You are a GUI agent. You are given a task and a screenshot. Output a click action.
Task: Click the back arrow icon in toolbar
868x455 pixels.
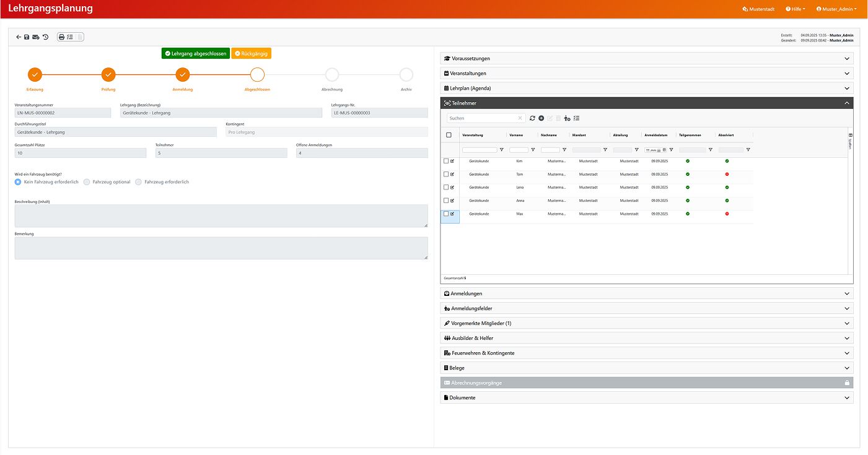tap(19, 37)
